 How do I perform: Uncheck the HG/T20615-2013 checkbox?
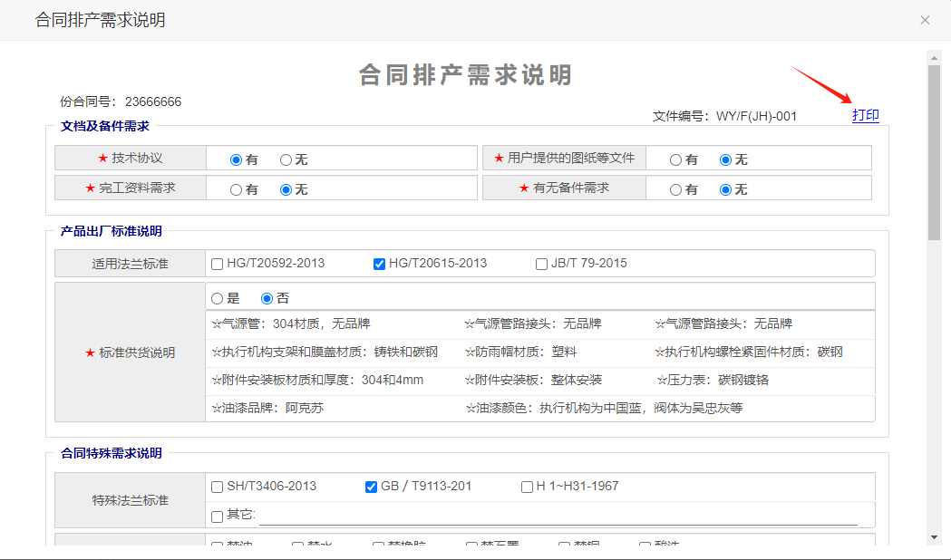click(379, 264)
